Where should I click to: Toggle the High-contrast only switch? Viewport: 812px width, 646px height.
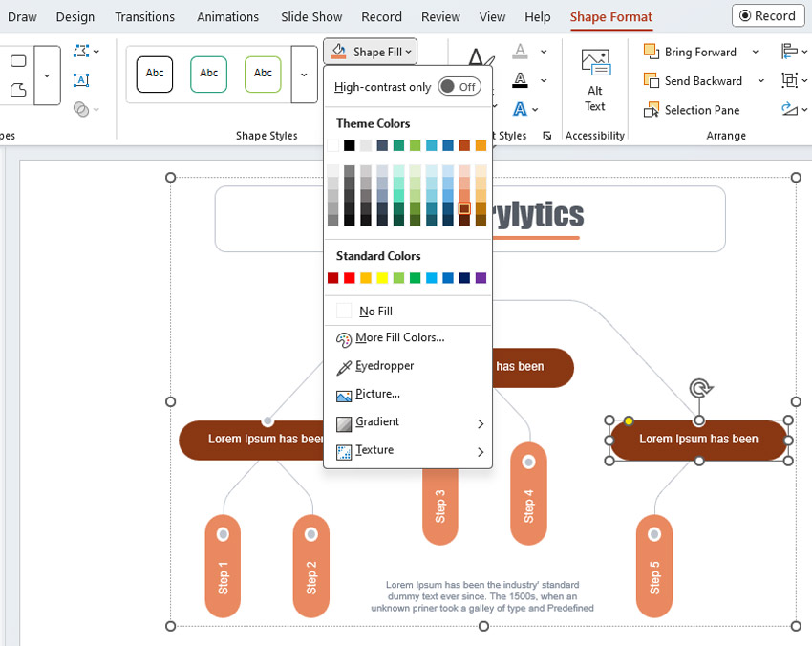459,87
